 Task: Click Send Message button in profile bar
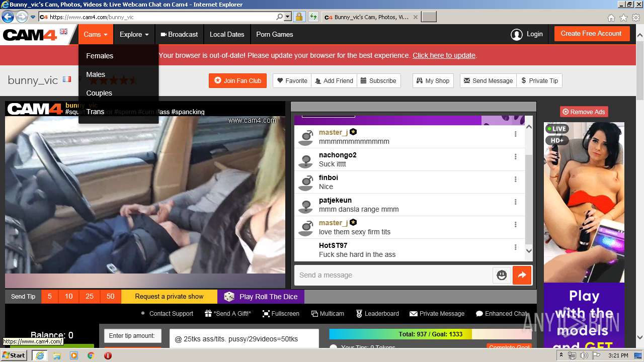pyautogui.click(x=488, y=80)
